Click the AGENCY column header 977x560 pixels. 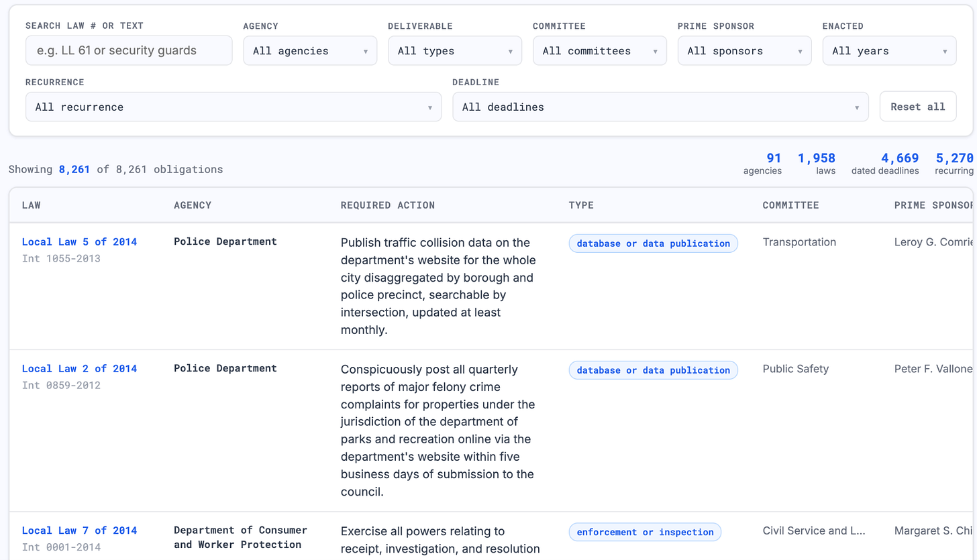193,205
